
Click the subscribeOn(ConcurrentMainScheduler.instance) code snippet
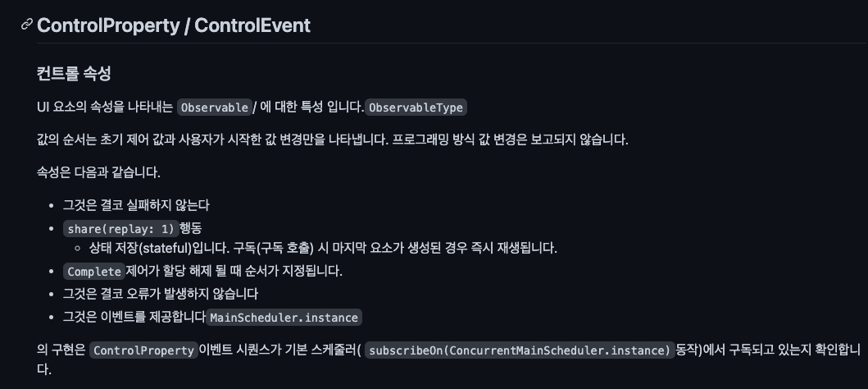(519, 350)
